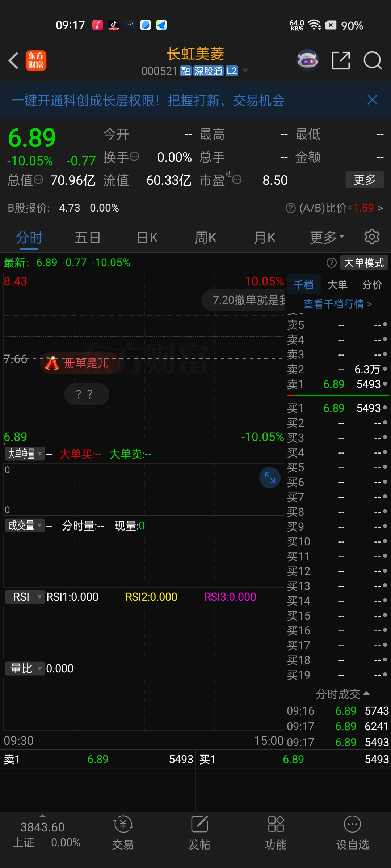Open the 交易 trade icon
Image resolution: width=391 pixels, height=868 pixels.
point(123,833)
